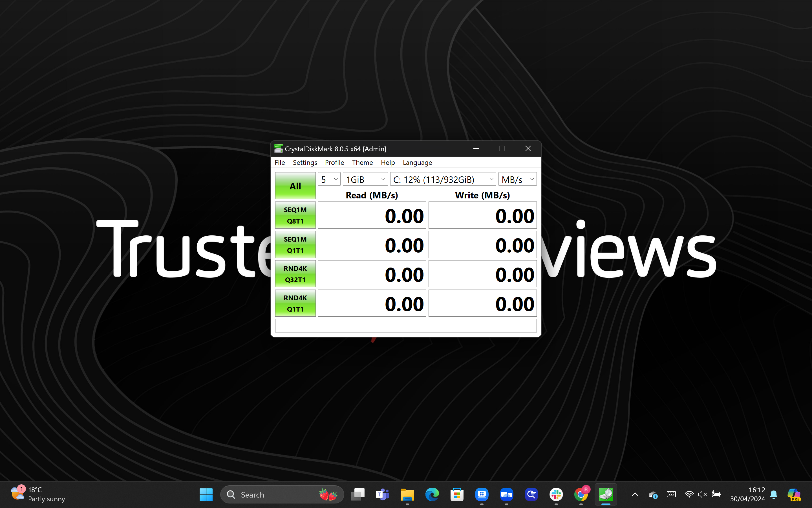Click the CrystalDiskMark title bar app icon
The image size is (812, 508).
click(x=279, y=148)
